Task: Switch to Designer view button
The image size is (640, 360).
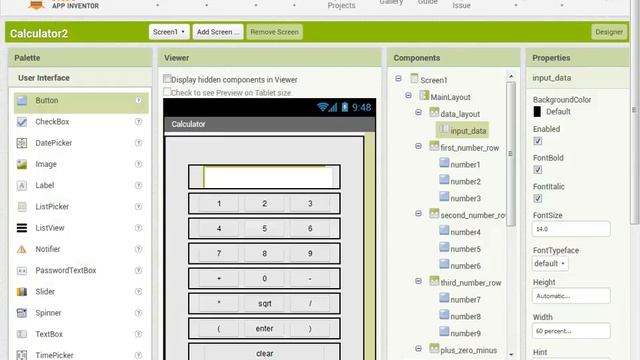Action: pos(609,32)
